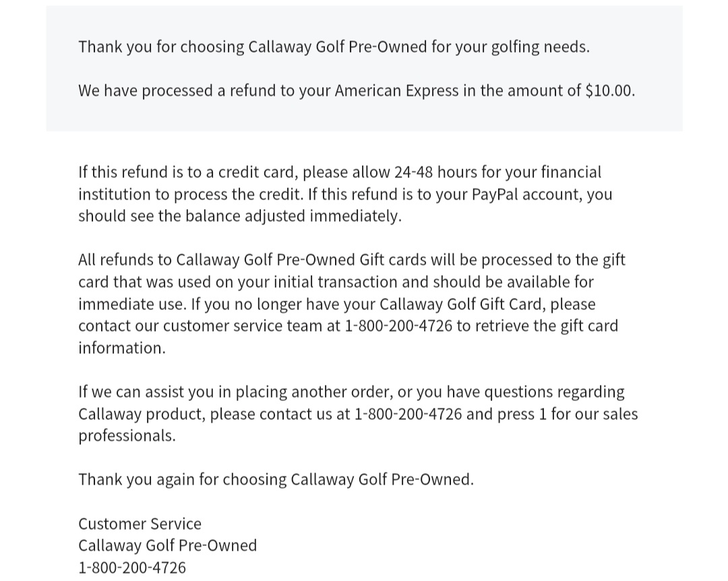Select the "American Express" text
The image size is (728, 581).
[396, 91]
